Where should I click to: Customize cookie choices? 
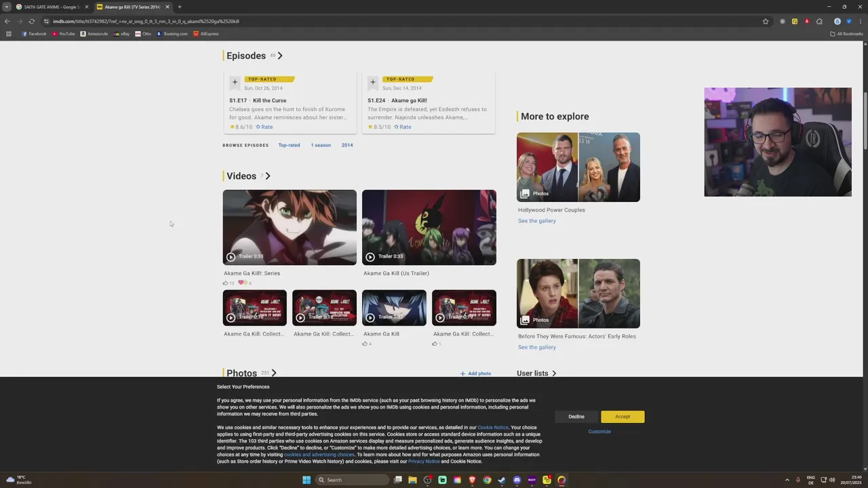coord(599,432)
